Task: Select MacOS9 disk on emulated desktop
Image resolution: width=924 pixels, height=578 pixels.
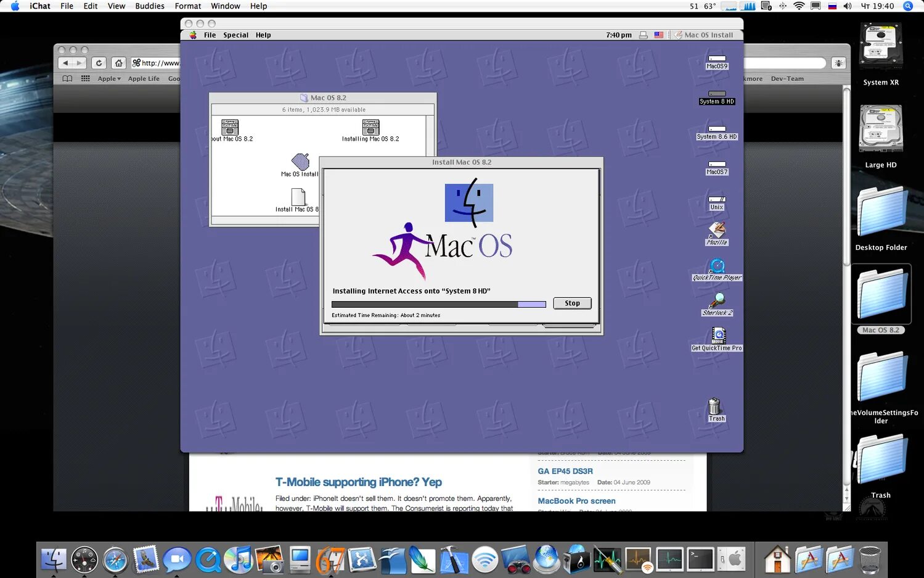Action: coord(717,62)
